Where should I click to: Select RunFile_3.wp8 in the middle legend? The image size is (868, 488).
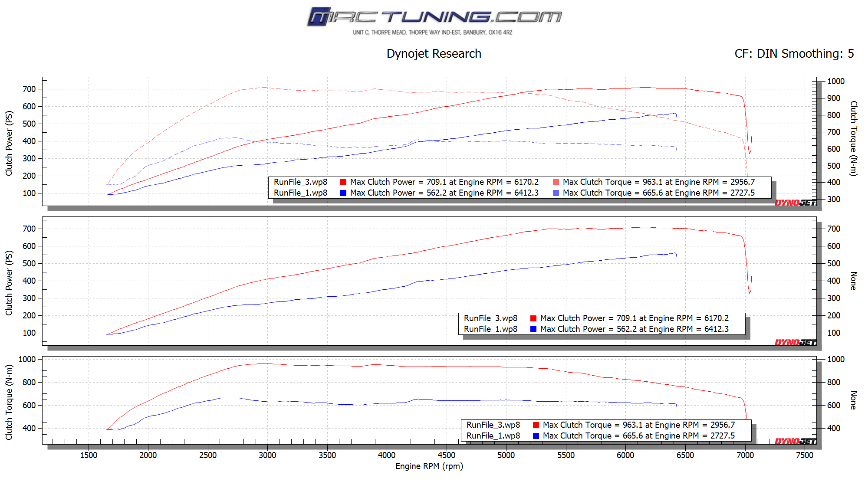point(490,318)
